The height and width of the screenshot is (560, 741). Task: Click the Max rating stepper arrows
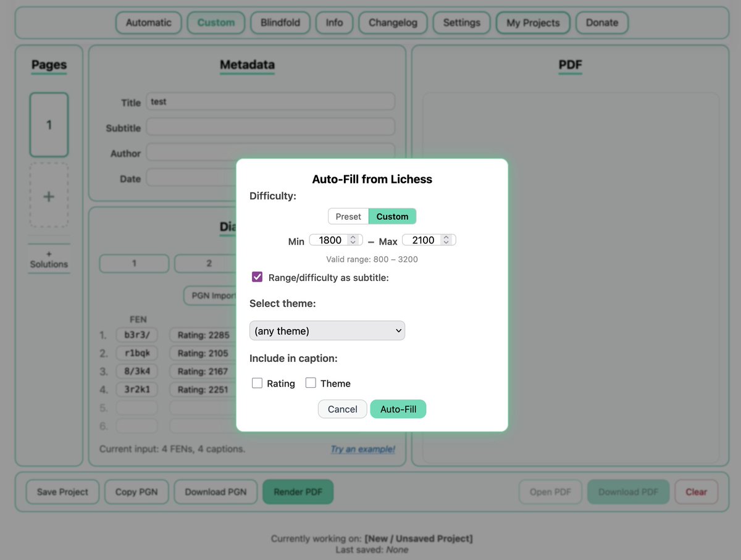[446, 240]
